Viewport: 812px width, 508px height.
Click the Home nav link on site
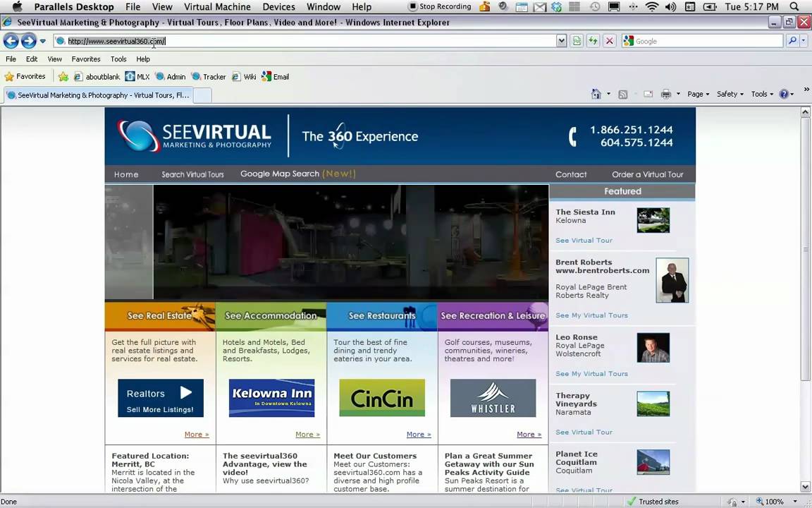(x=126, y=175)
